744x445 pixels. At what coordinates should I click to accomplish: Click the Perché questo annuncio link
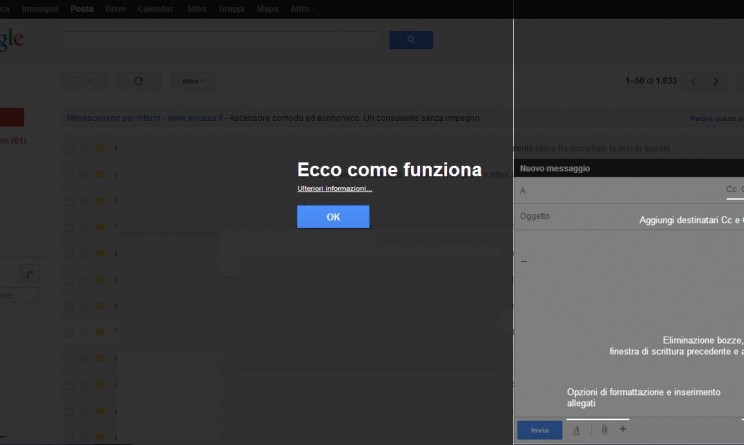(x=716, y=118)
